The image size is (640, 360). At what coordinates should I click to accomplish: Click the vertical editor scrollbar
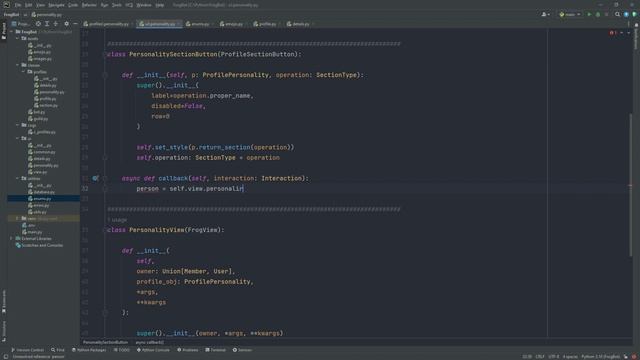tap(631, 184)
